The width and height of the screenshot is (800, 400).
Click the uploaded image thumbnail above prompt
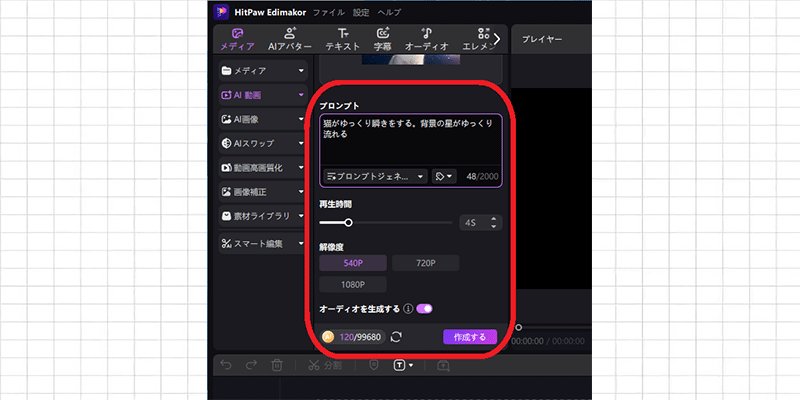coord(411,60)
